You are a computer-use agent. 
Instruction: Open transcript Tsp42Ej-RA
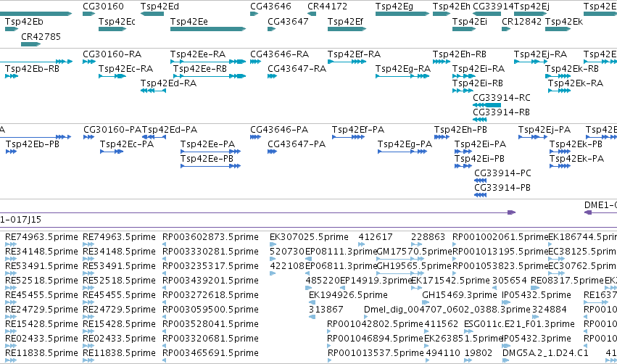541,54
